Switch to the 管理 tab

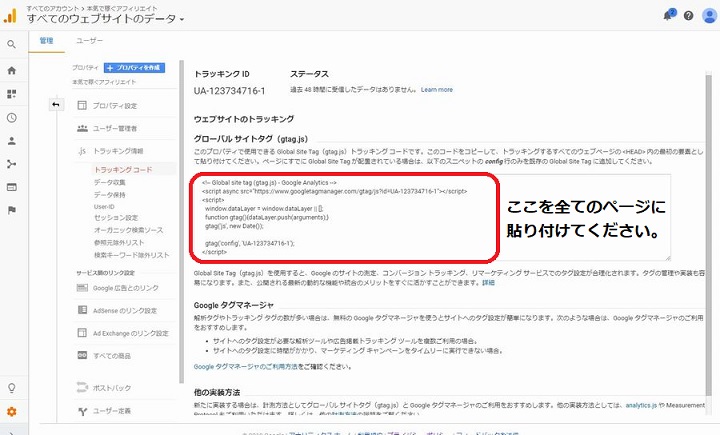(46, 41)
